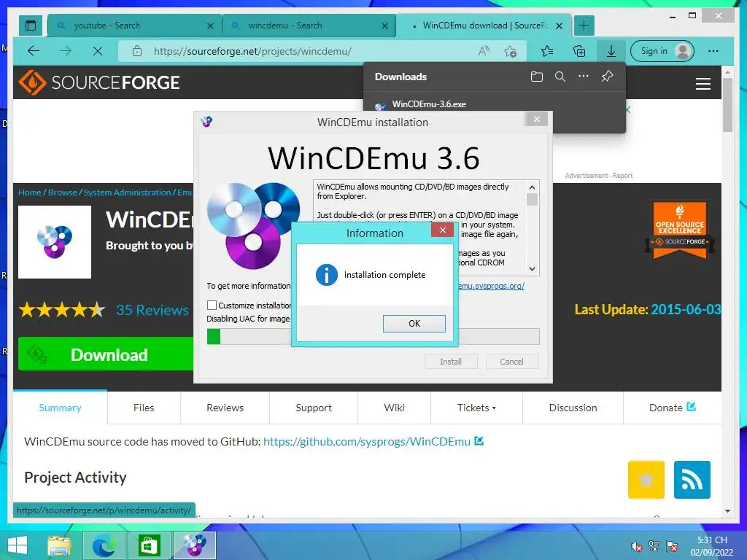Search downloads with magnifier icon
Image resolution: width=747 pixels, height=560 pixels.
pyautogui.click(x=560, y=77)
